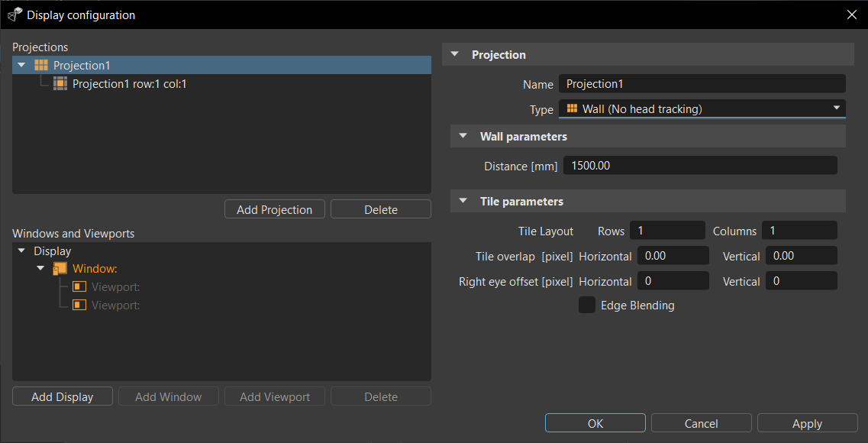
Task: Edit the Distance [mm] value field
Action: click(700, 165)
